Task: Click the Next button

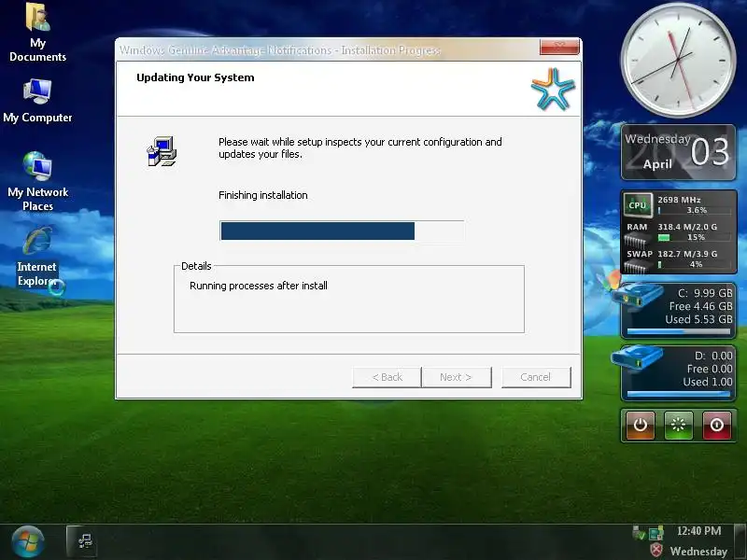Action: pyautogui.click(x=457, y=377)
